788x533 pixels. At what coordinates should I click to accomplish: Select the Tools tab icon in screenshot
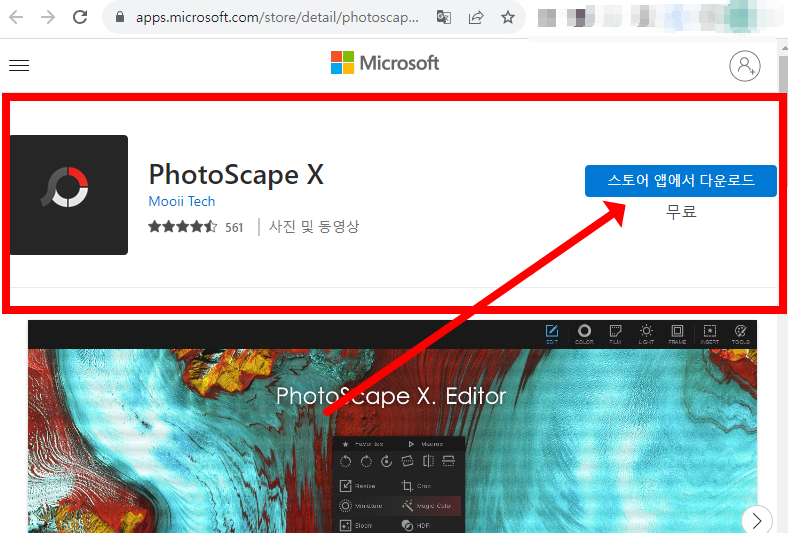coord(741,334)
